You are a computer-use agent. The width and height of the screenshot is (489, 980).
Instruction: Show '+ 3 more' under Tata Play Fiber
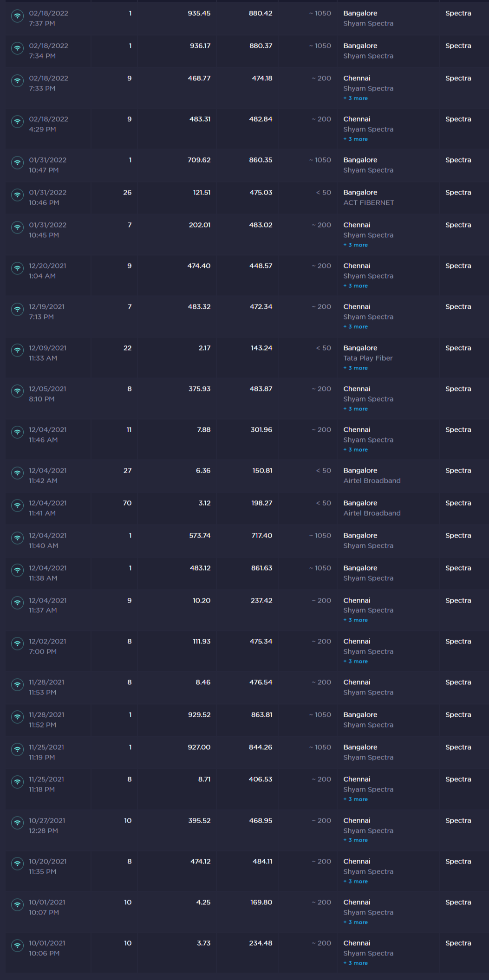(x=355, y=368)
